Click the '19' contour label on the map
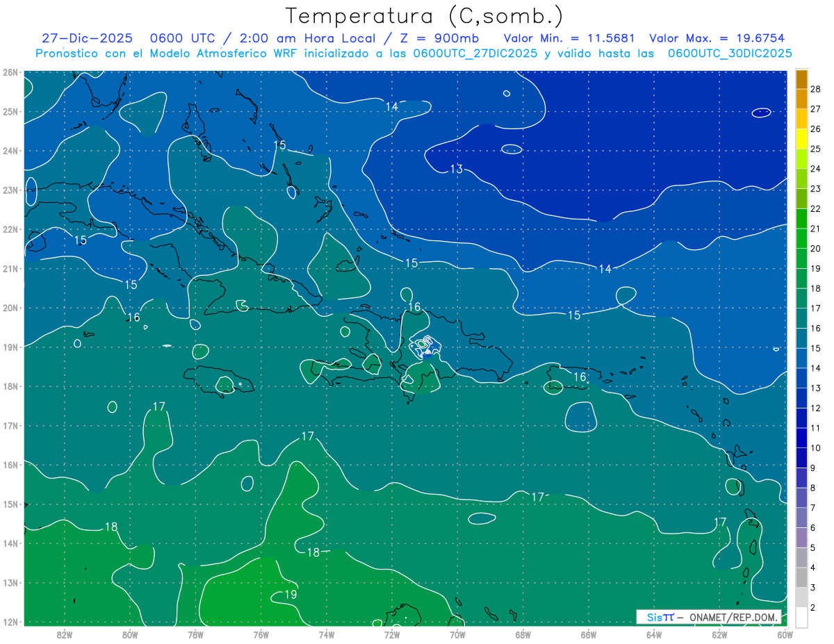Image resolution: width=834 pixels, height=644 pixels. coord(291,595)
